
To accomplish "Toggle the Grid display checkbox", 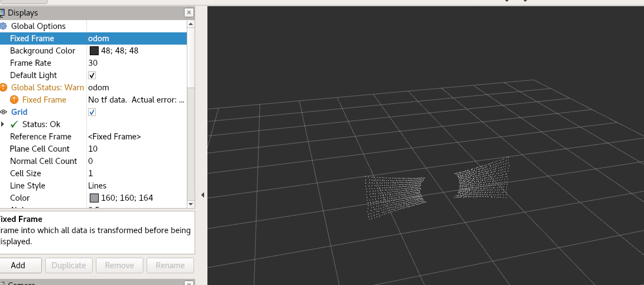I will pyautogui.click(x=92, y=112).
